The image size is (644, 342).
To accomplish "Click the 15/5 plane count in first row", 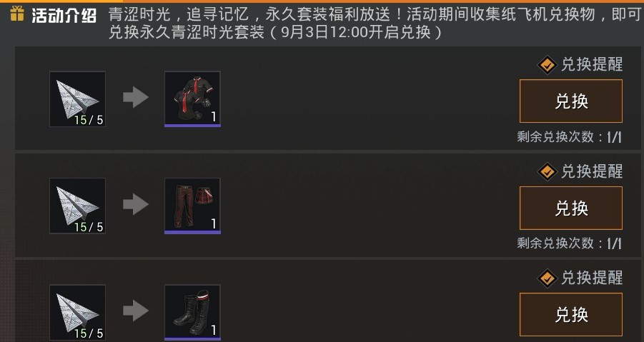I will coord(89,120).
